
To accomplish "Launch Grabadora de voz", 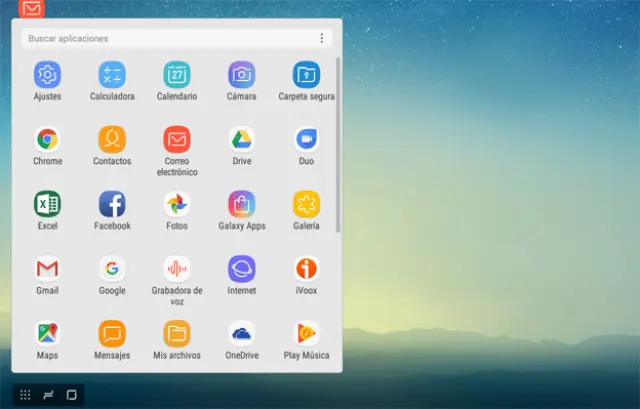I will [x=177, y=268].
